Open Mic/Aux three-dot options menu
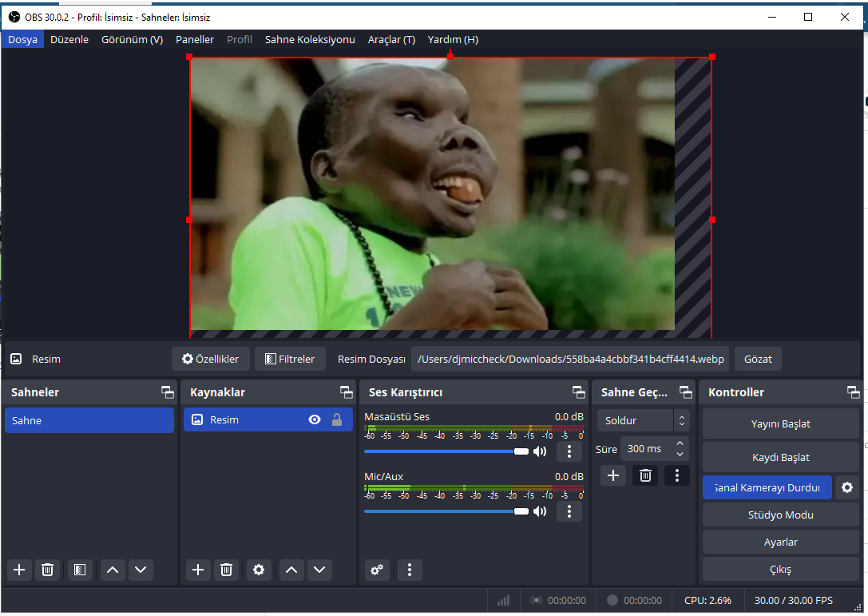This screenshot has width=868, height=616. 569,511
